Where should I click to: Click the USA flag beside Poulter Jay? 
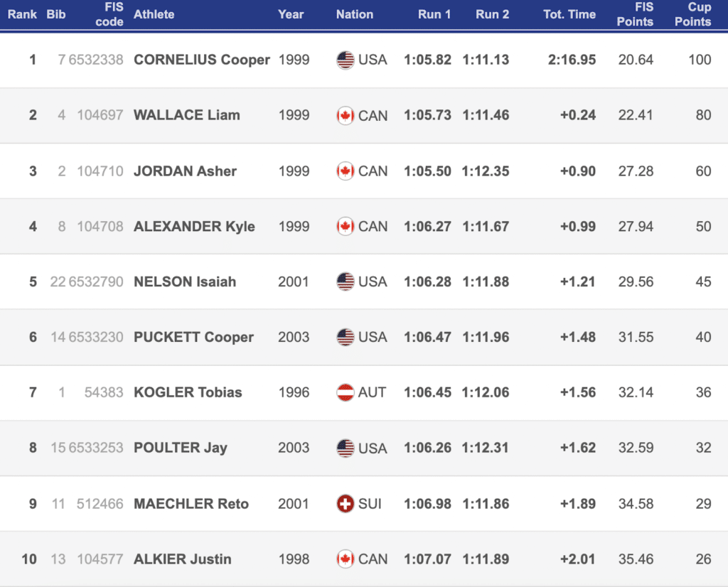click(x=345, y=448)
